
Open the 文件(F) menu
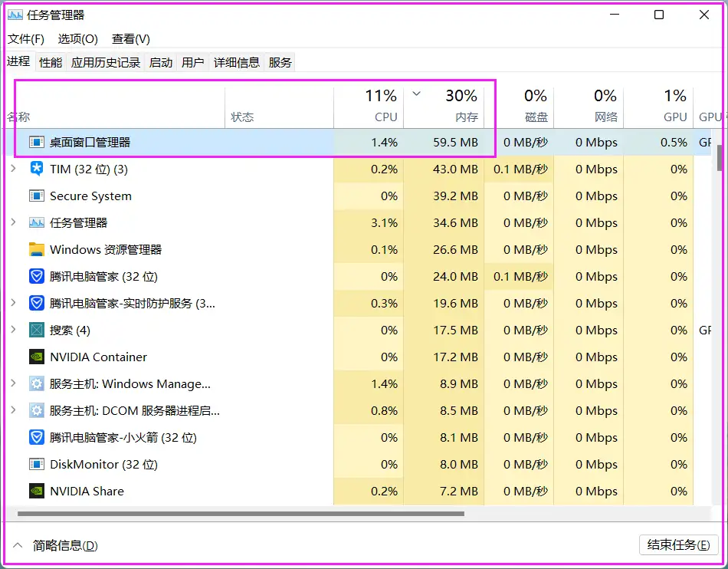[x=26, y=39]
